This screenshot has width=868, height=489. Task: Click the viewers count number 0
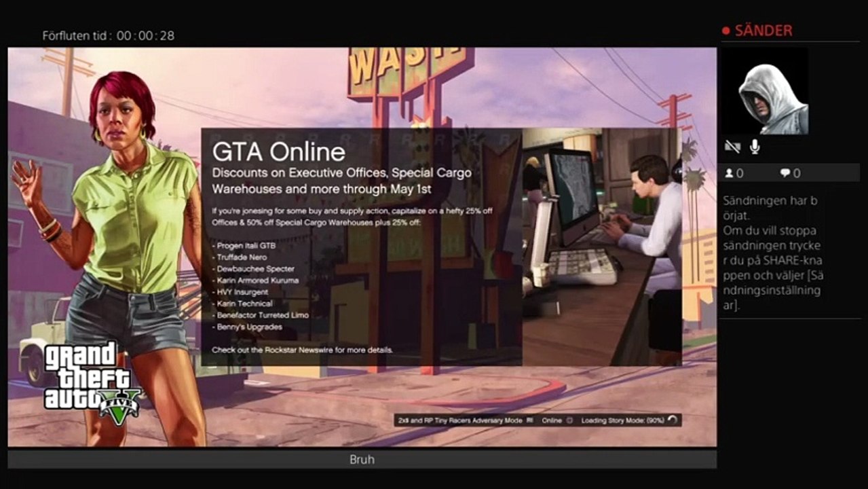(740, 173)
